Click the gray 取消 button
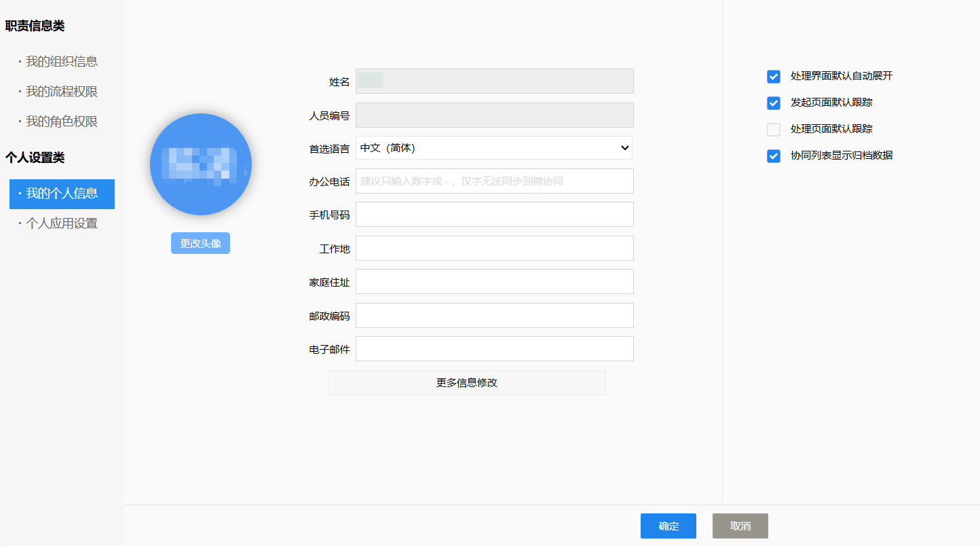Screen dimensions: 980x546 (x=740, y=526)
